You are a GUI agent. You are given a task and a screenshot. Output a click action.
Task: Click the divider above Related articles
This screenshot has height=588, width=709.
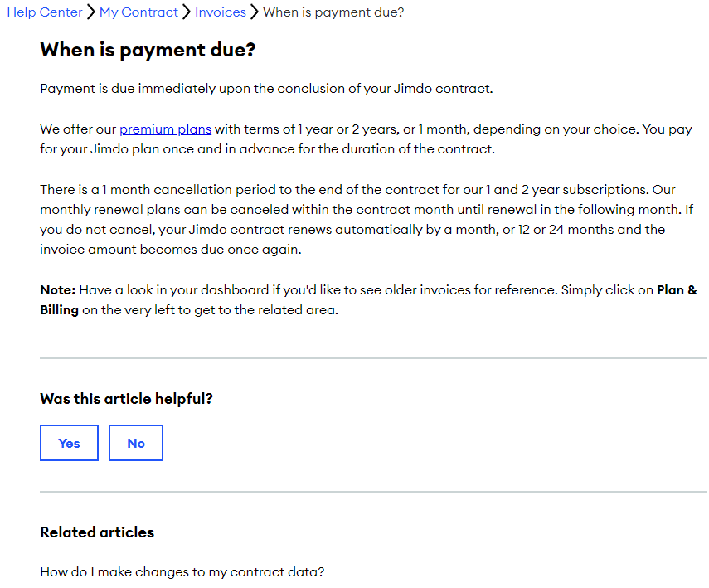pos(373,492)
